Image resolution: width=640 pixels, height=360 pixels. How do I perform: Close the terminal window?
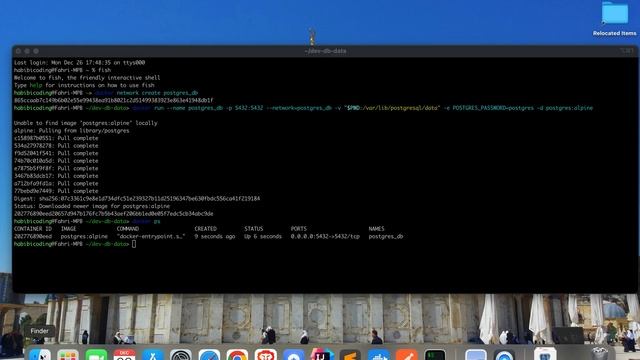18,51
